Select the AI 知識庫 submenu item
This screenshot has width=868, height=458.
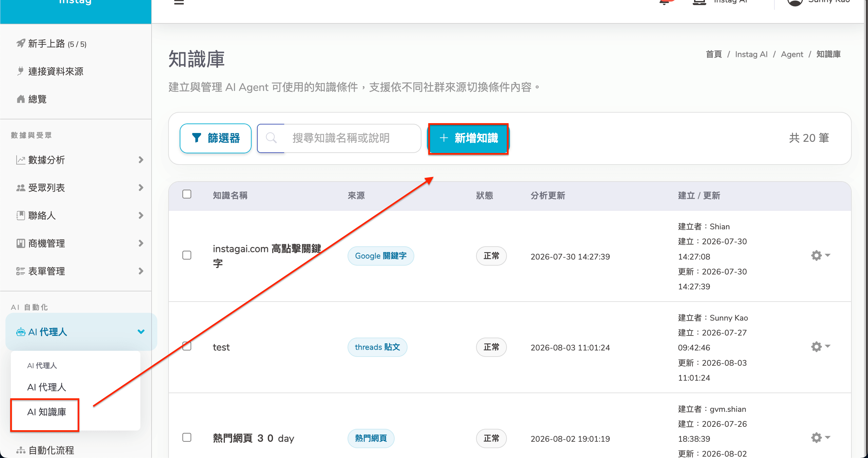pos(46,412)
